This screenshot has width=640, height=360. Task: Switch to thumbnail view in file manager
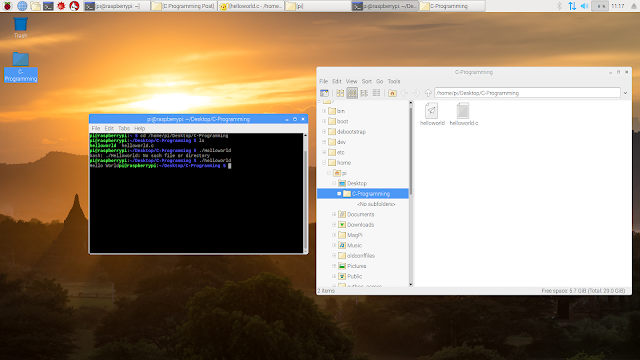pos(352,93)
